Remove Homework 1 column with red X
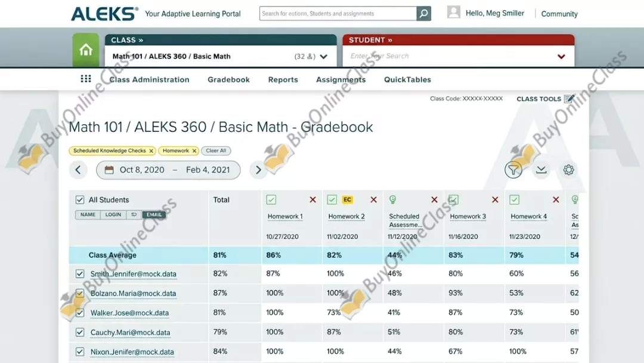Image resolution: width=644 pixels, height=363 pixels. pos(312,200)
